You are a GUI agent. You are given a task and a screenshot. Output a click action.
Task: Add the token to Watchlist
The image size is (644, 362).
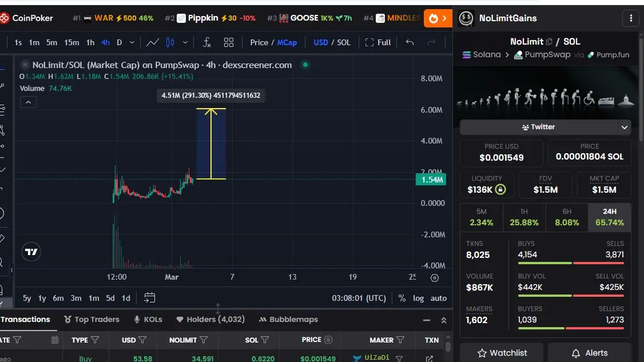(502, 352)
